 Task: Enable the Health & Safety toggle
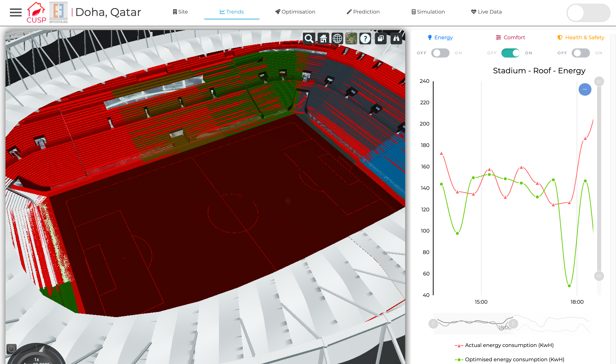581,53
